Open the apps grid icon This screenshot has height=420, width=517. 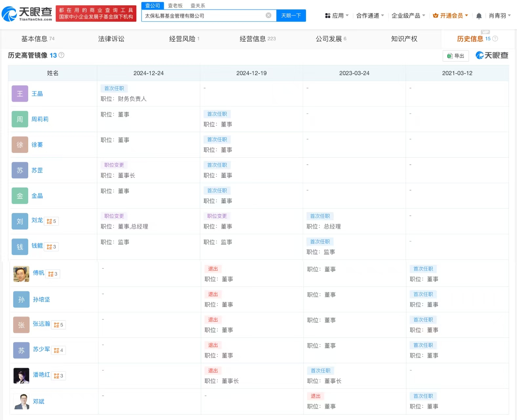coord(327,16)
